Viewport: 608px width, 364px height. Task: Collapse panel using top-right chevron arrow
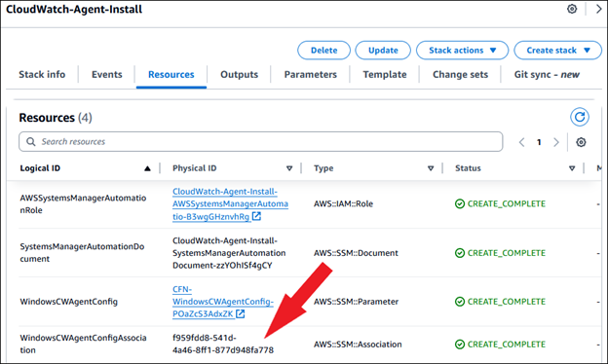[598, 9]
